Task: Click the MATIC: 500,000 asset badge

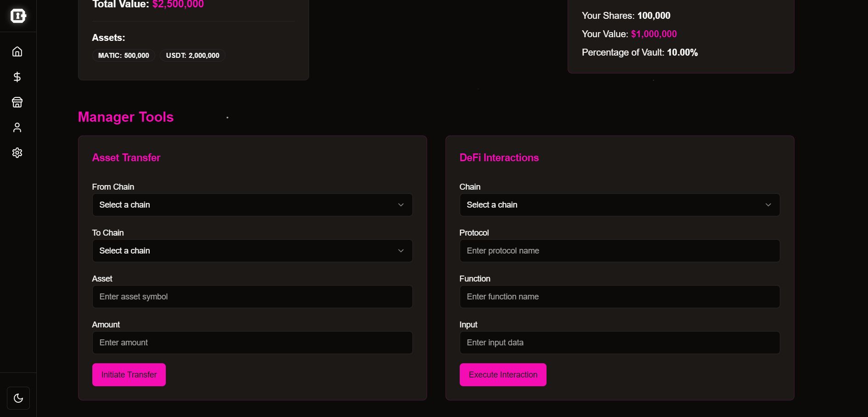Action: (x=124, y=56)
